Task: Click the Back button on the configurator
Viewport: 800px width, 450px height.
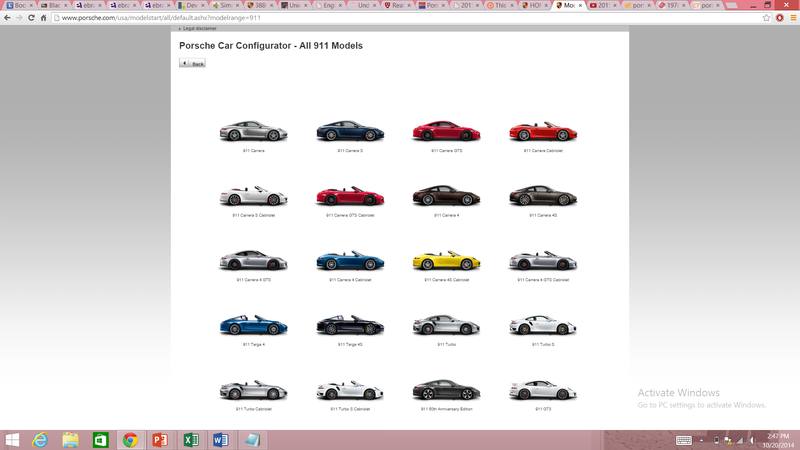Action: click(192, 63)
